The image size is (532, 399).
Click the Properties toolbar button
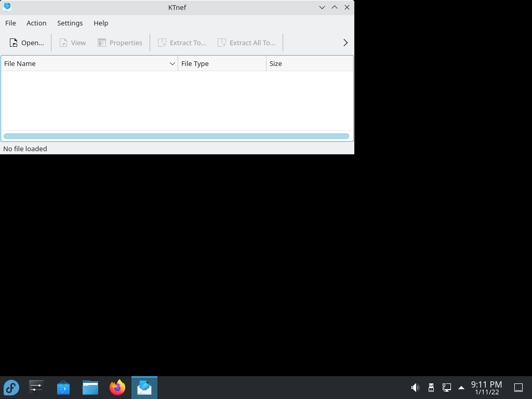click(120, 43)
